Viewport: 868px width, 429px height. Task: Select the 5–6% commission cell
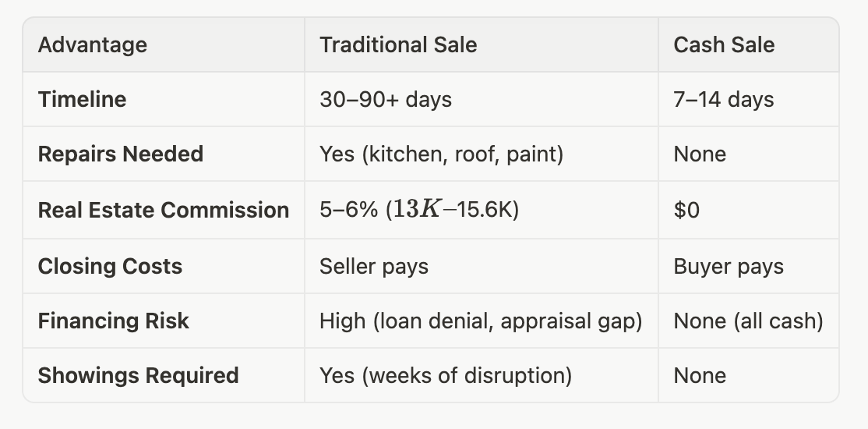pyautogui.click(x=419, y=210)
